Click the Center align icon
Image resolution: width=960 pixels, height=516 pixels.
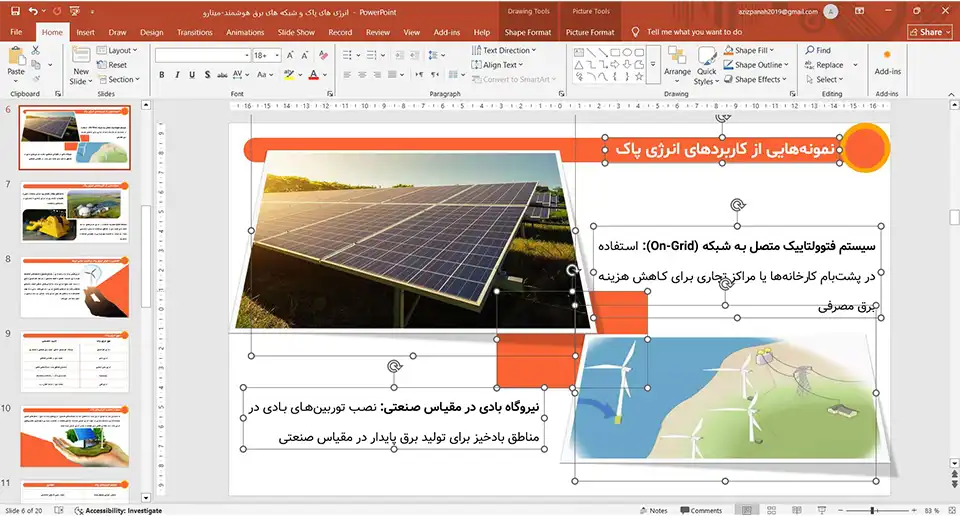coord(362,75)
